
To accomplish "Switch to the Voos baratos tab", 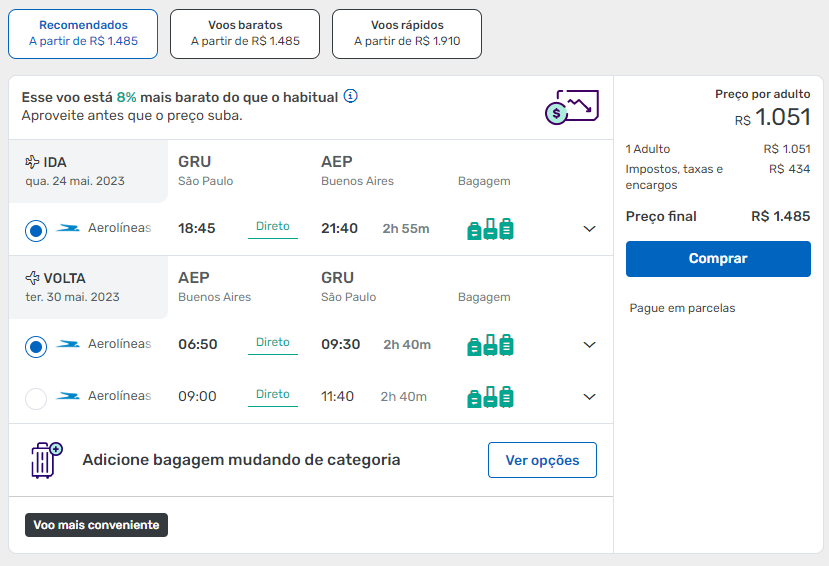I will click(245, 33).
